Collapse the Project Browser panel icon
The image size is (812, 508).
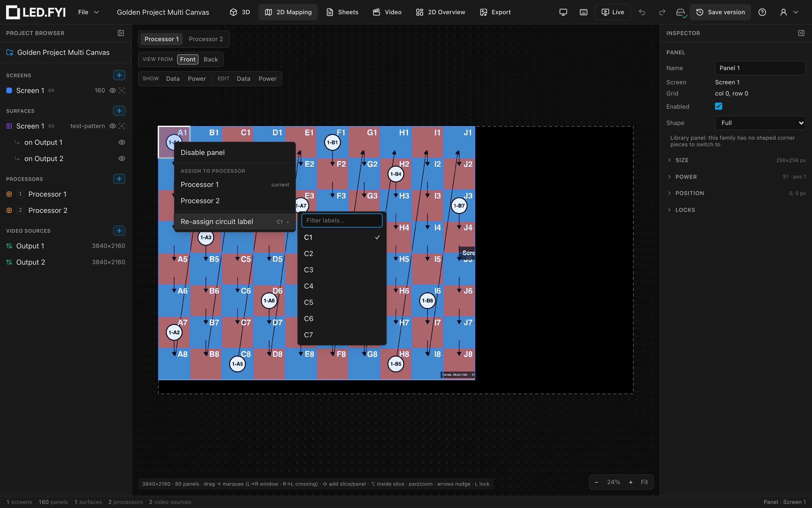coord(121,33)
